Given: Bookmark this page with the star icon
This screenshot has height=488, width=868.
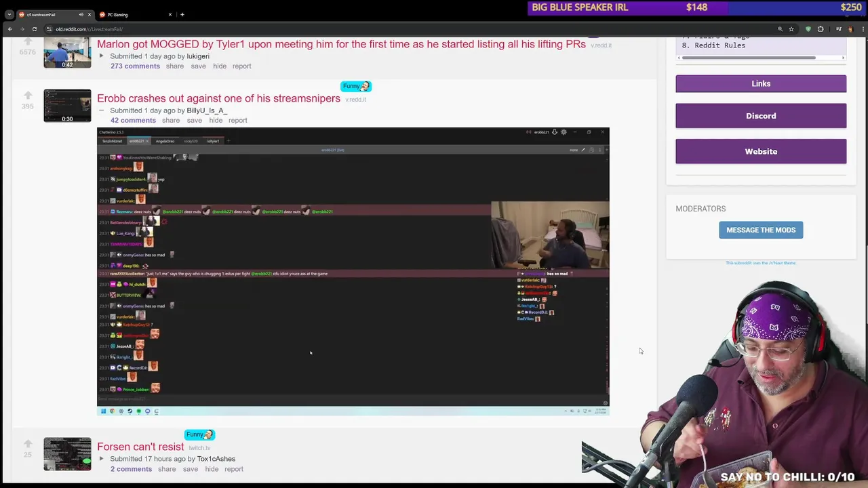Looking at the screenshot, I should [791, 29].
